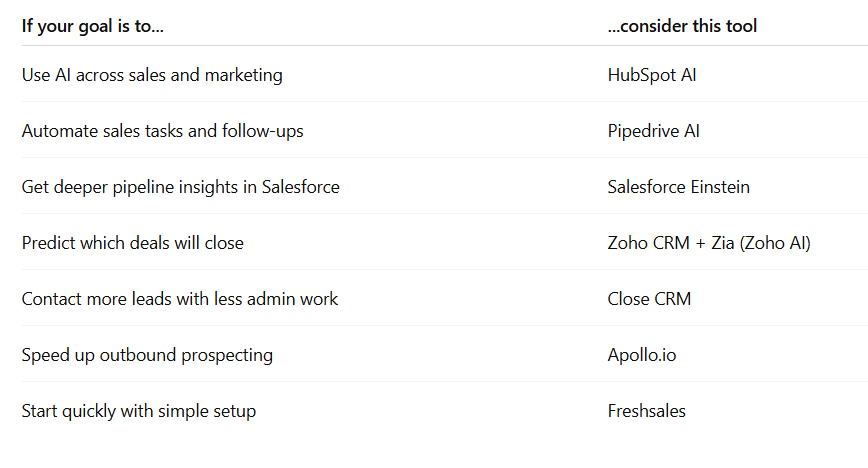Select the "Contact more leads with less admin work" goal
868x468 pixels.
click(x=180, y=299)
